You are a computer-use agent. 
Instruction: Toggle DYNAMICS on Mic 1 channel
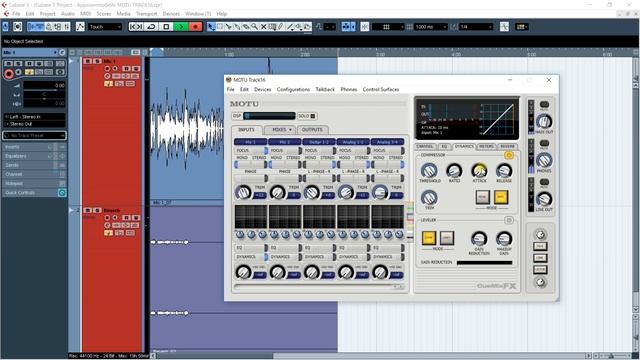251,257
